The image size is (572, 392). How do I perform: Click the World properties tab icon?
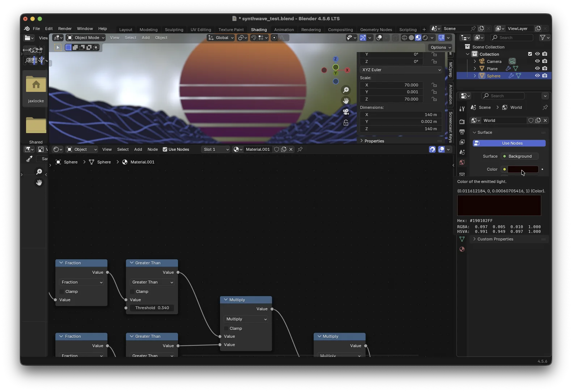462,162
